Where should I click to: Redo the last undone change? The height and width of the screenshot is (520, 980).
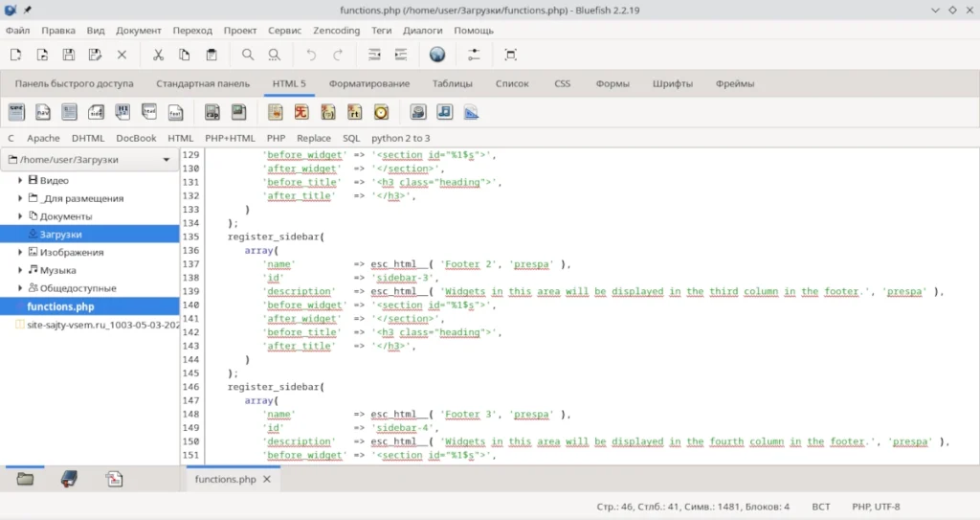[338, 56]
